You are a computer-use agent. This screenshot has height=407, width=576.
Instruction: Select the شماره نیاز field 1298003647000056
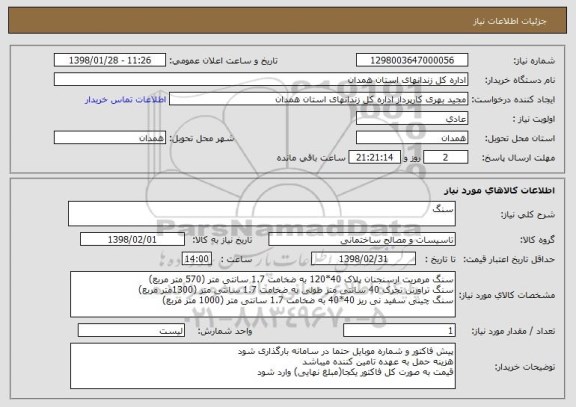[x=412, y=60]
